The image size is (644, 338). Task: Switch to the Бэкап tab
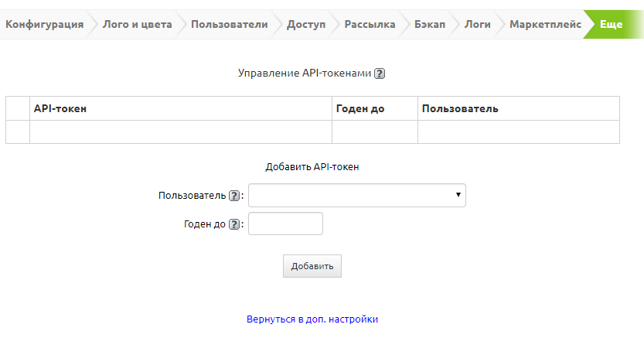429,24
